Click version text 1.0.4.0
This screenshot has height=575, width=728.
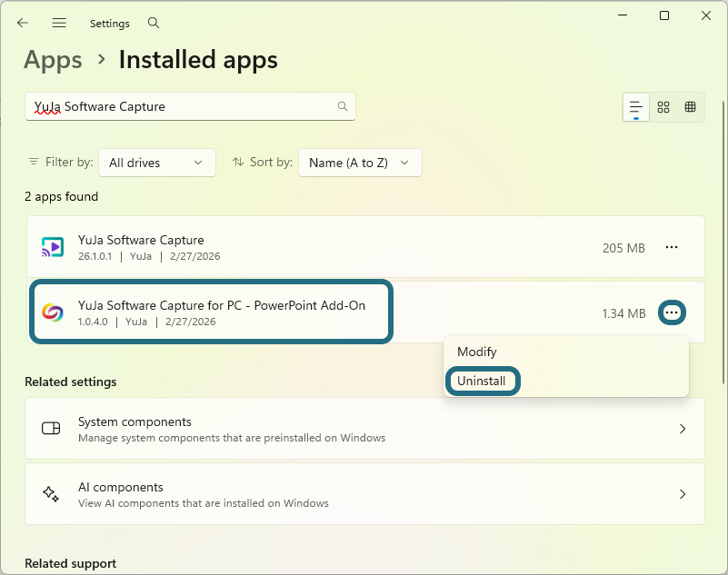point(93,322)
